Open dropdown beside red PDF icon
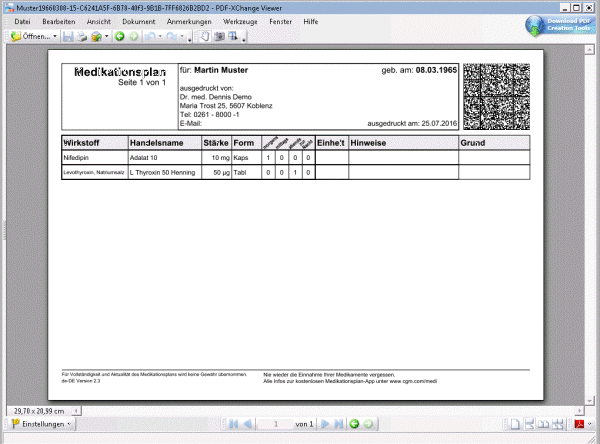The image size is (600, 444). (590, 424)
